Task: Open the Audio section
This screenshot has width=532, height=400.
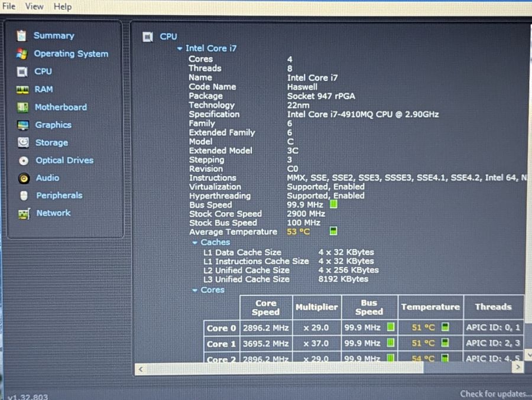Action: [48, 178]
